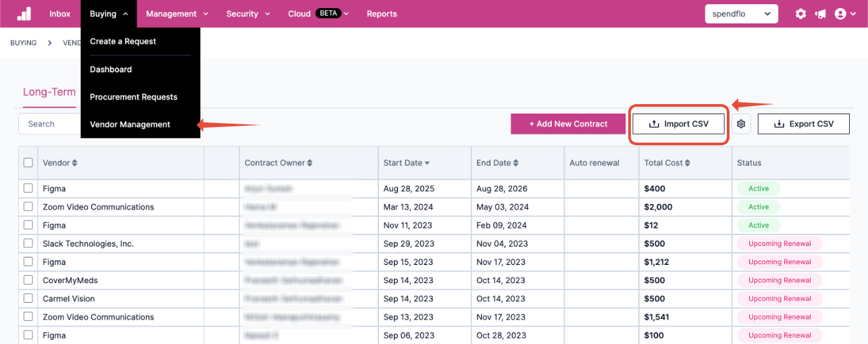The width and height of the screenshot is (868, 344).
Task: Open the spendflo organization dropdown
Action: tap(742, 14)
